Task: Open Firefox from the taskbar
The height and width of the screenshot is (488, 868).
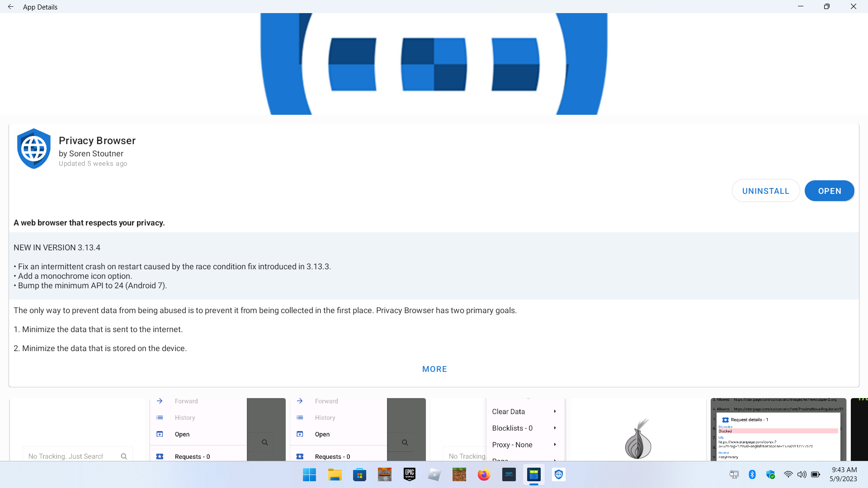Action: coord(484,474)
